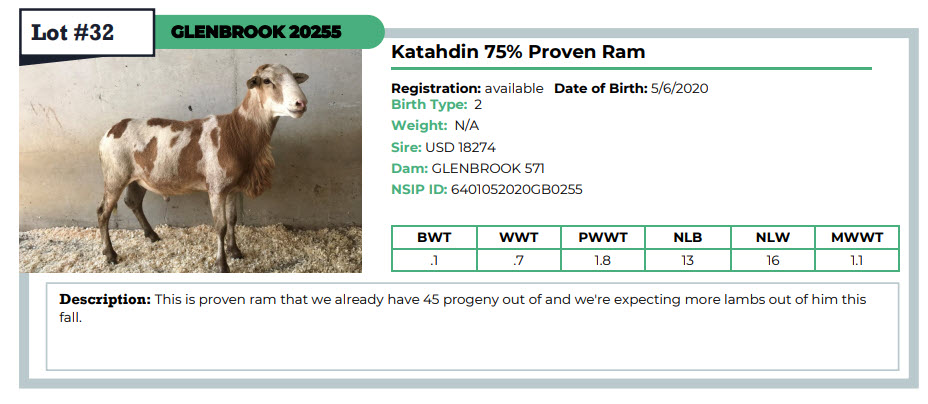Click the Katahdin 75% Proven Ram heading

(x=518, y=52)
